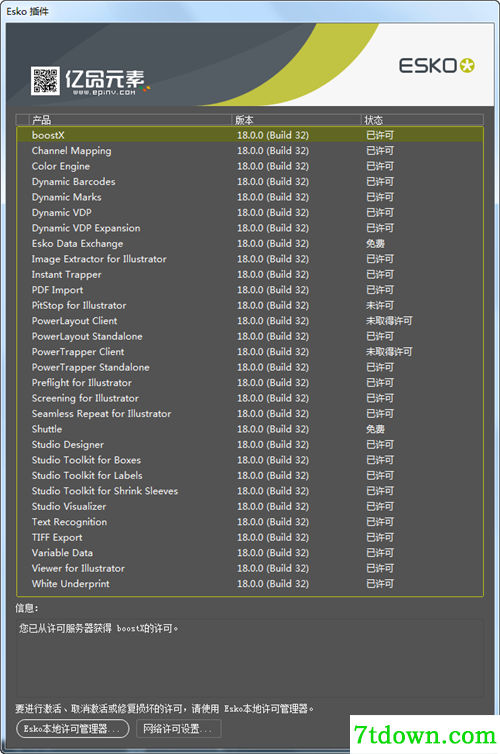
Task: Select the PowerLayout Client entry
Action: (x=250, y=321)
